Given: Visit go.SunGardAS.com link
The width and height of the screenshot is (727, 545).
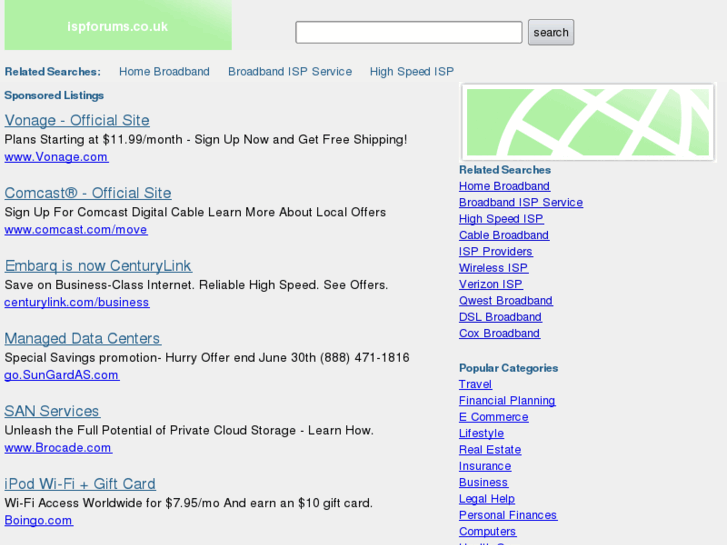Looking at the screenshot, I should 62,375.
